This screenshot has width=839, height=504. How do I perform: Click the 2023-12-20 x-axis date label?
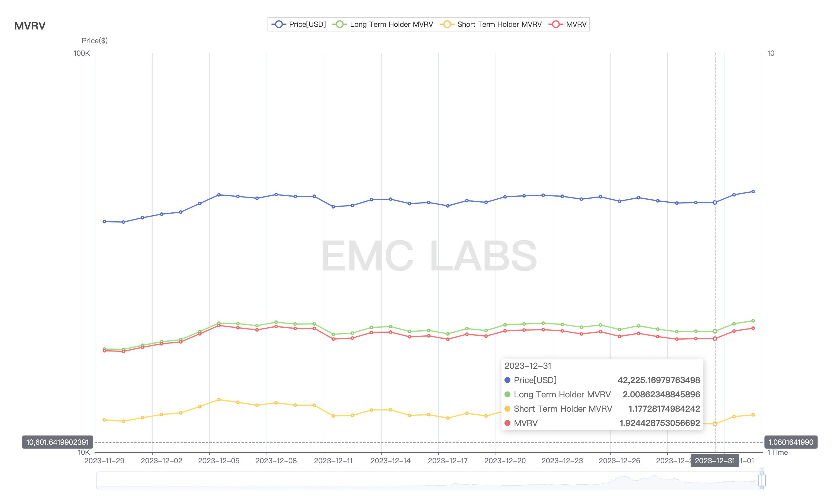tap(505, 461)
